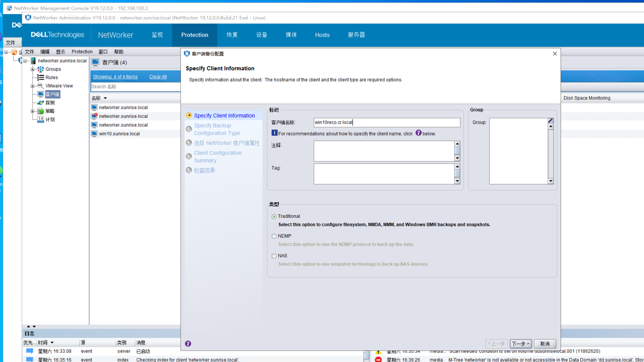The image size is (644, 362).
Task: Collapse the enterprise root node in console tree
Action: point(6,52)
